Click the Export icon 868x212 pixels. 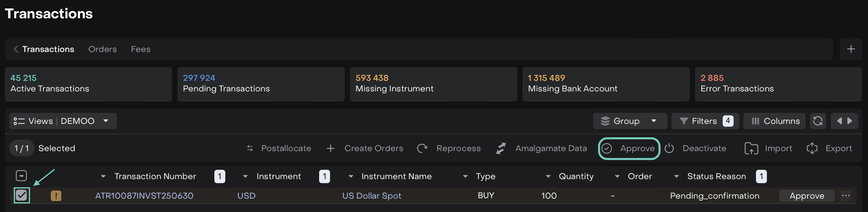(812, 149)
